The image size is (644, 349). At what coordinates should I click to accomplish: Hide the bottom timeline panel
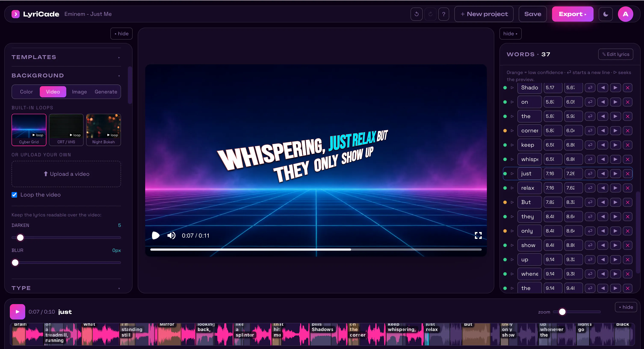coord(626,307)
